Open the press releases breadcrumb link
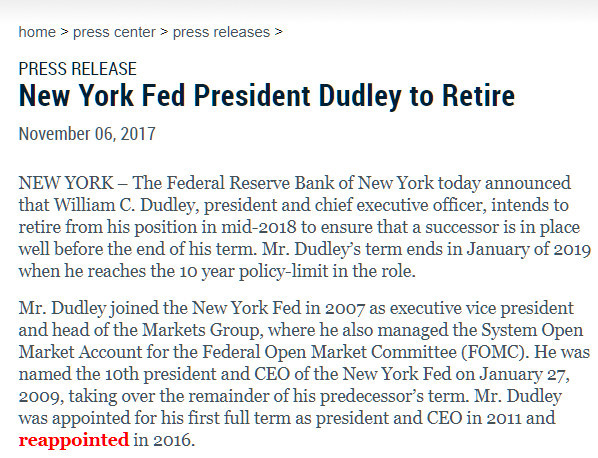The height and width of the screenshot is (458, 598). 221,32
